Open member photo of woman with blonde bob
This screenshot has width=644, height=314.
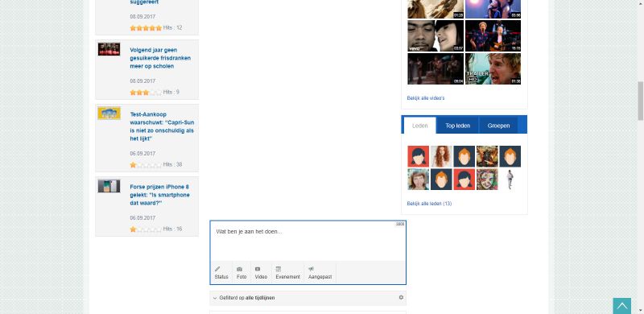[418, 180]
